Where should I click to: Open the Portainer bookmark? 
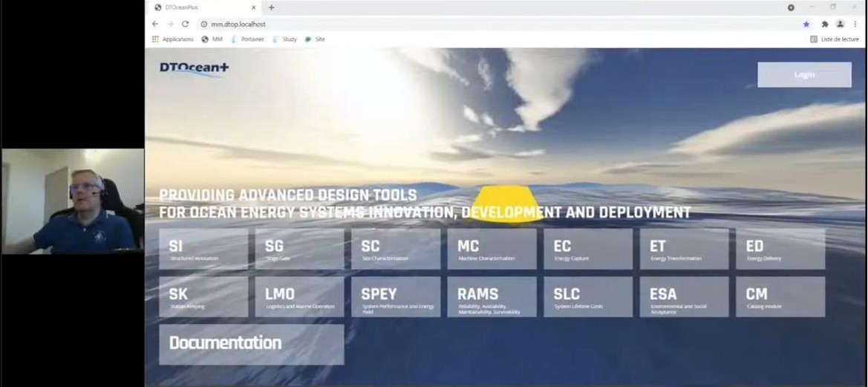click(248, 39)
